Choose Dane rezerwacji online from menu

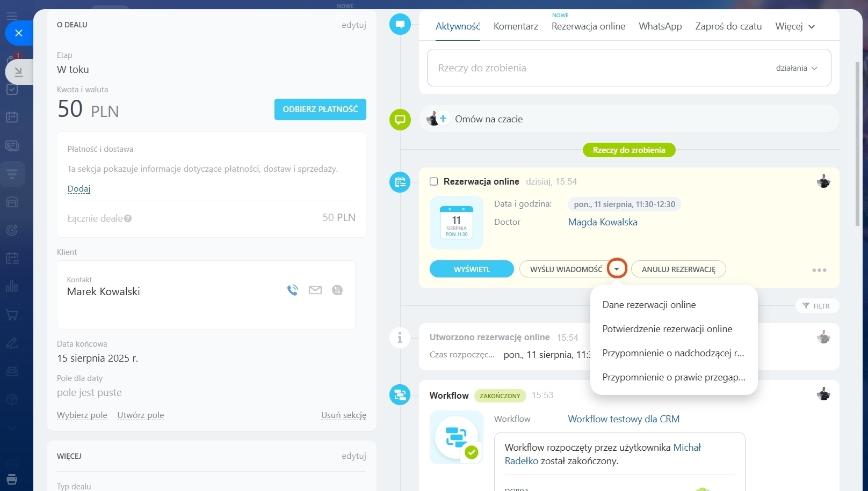(x=649, y=305)
